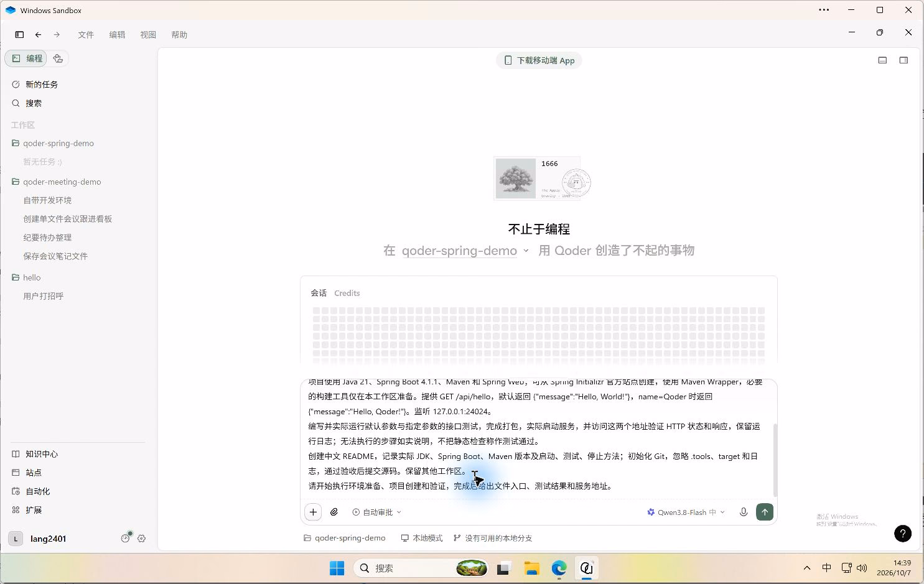The width and height of the screenshot is (924, 584).
Task: Switch to the second mode icon beside 编程
Action: pos(58,58)
